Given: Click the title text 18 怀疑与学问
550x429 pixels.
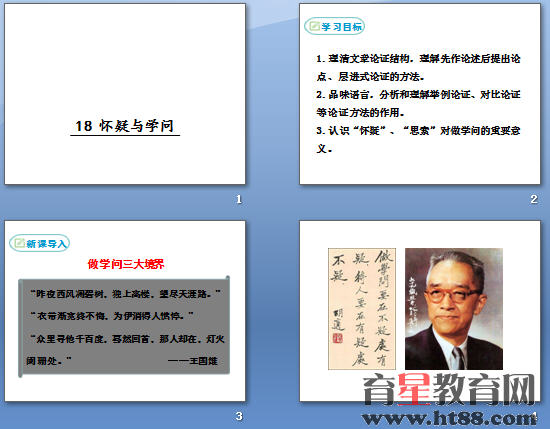Looking at the screenshot, I should coord(125,126).
